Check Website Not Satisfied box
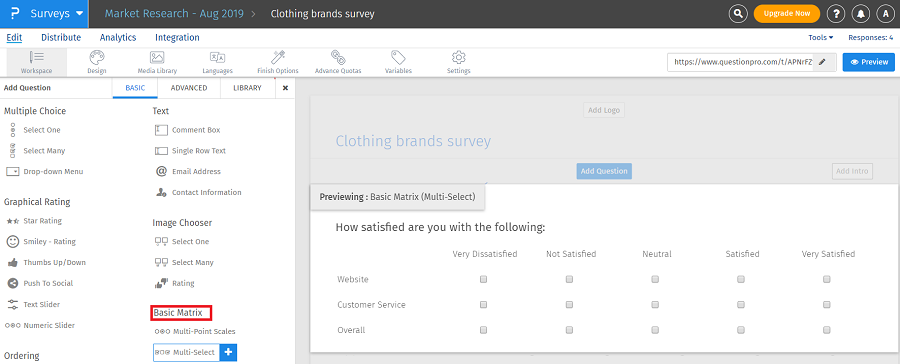This screenshot has height=364, width=900. (569, 279)
